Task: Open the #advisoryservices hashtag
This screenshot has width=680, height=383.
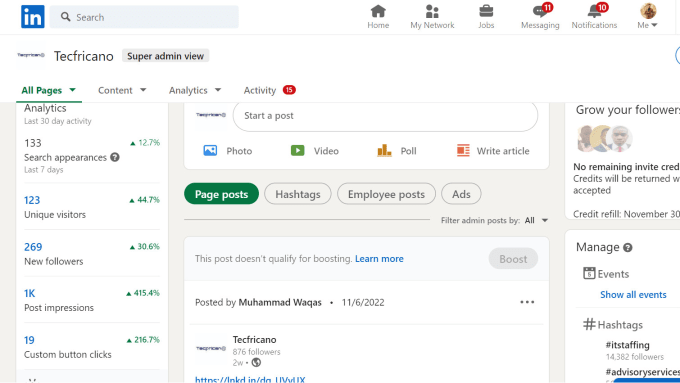Action: point(643,372)
